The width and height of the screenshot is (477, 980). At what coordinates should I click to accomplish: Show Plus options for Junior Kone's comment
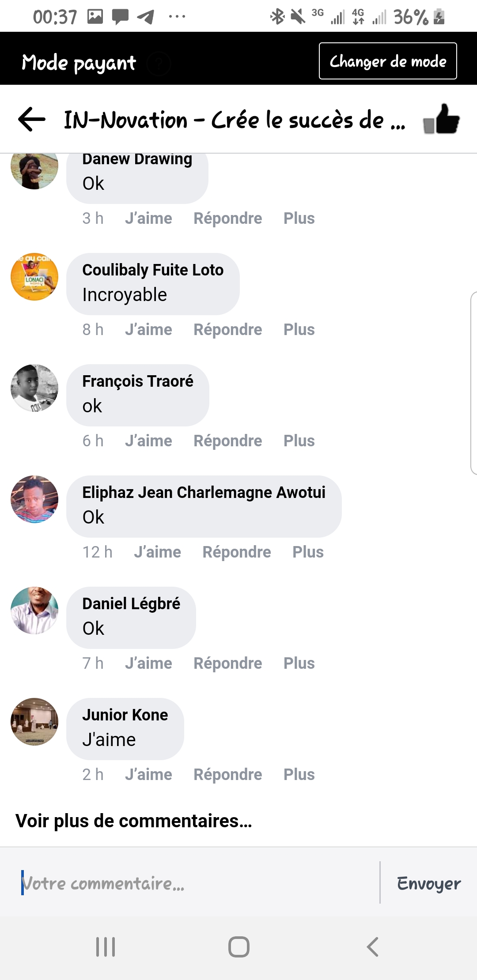(299, 774)
